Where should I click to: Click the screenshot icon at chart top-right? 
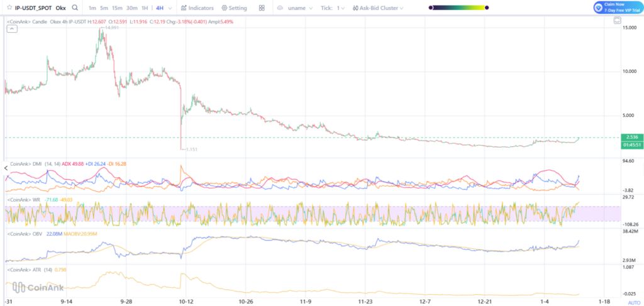point(617,21)
